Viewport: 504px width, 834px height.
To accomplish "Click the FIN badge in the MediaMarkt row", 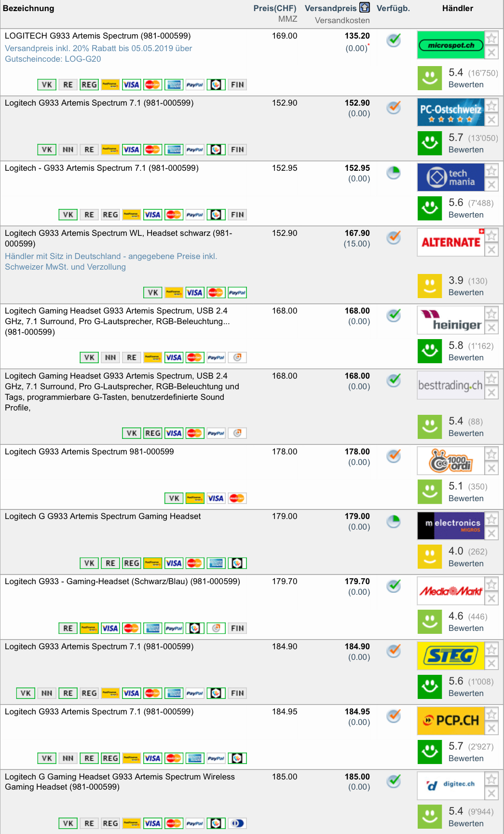I will coord(237,628).
